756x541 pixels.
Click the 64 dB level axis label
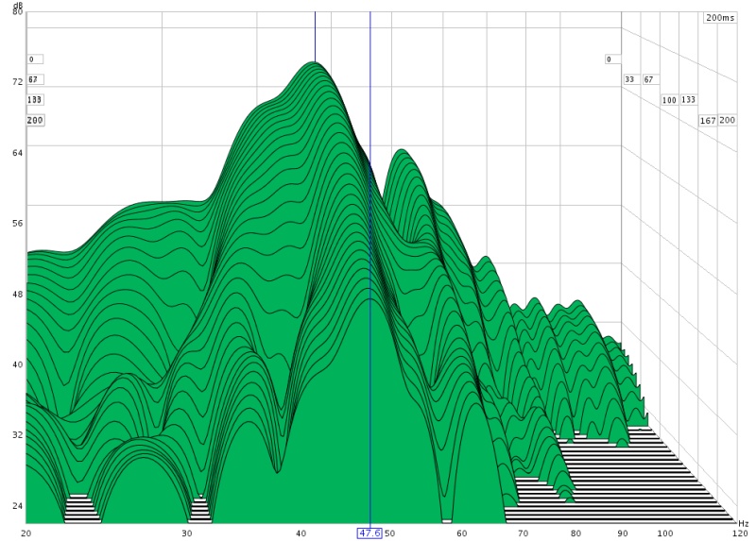click(17, 152)
